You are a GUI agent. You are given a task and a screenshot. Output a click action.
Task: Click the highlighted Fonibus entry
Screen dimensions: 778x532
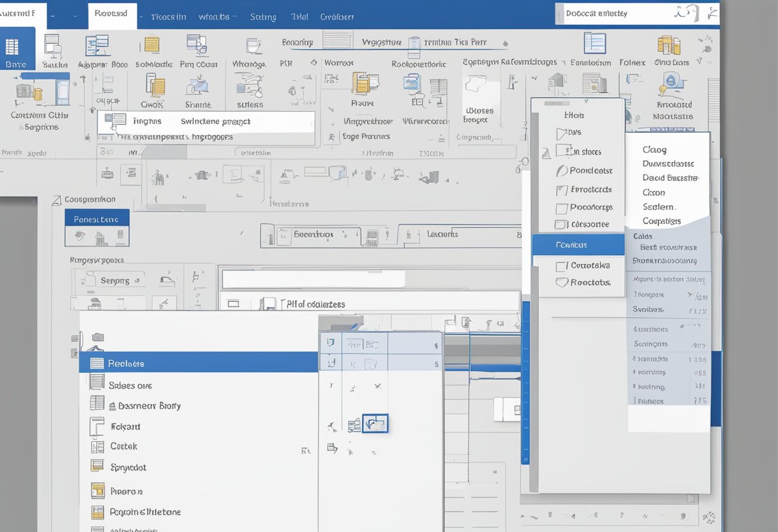[x=578, y=244]
